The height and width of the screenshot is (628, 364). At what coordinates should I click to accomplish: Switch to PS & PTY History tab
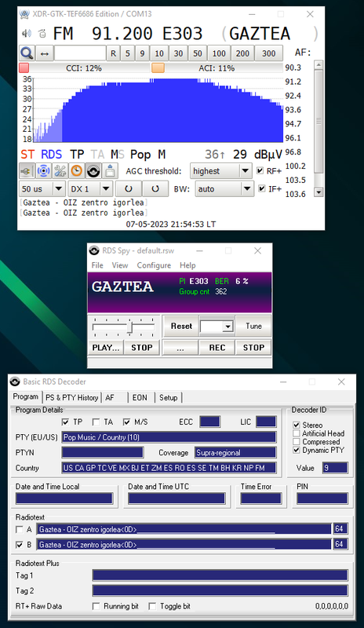(71, 398)
